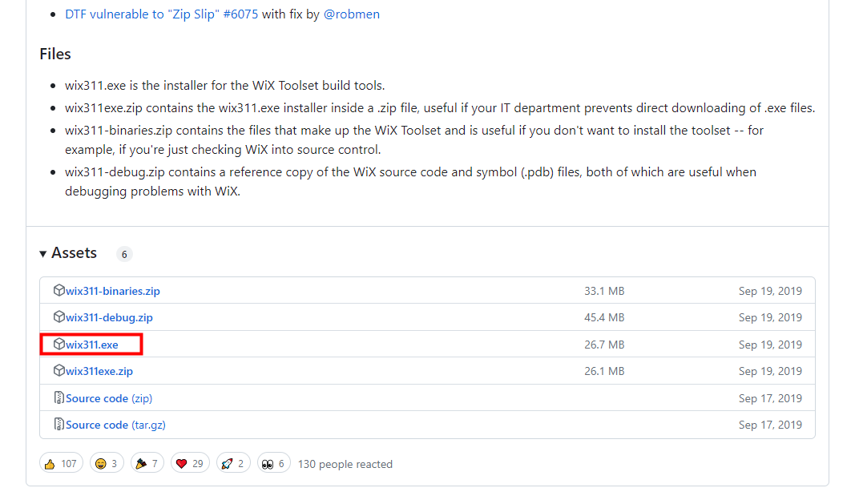The width and height of the screenshot is (855, 504).
Task: React with the laugh emoji
Action: click(107, 464)
